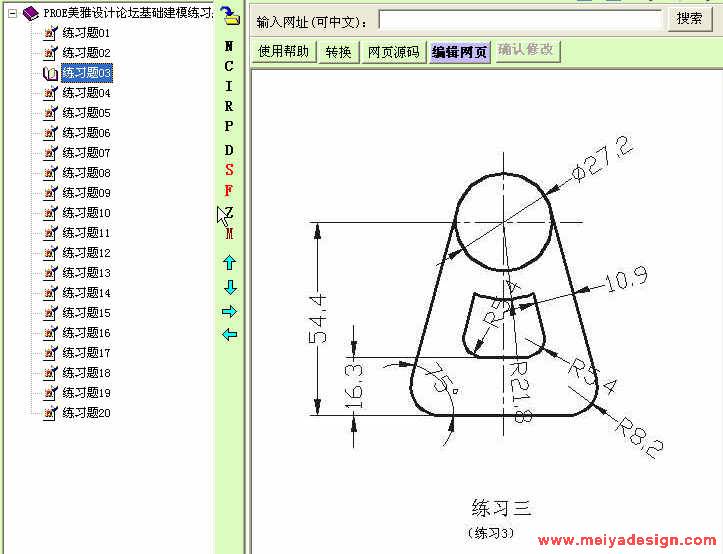Open tree item 练习题07
The width and height of the screenshot is (723, 554).
[x=86, y=153]
